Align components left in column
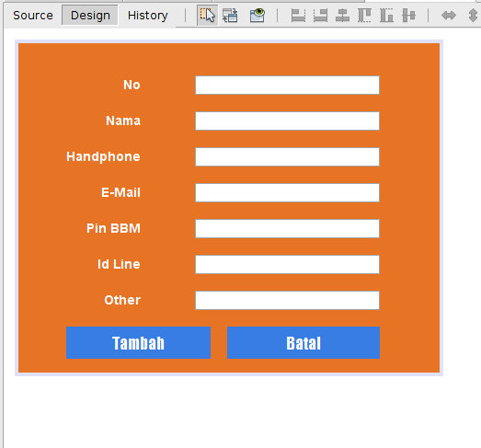 (298, 15)
